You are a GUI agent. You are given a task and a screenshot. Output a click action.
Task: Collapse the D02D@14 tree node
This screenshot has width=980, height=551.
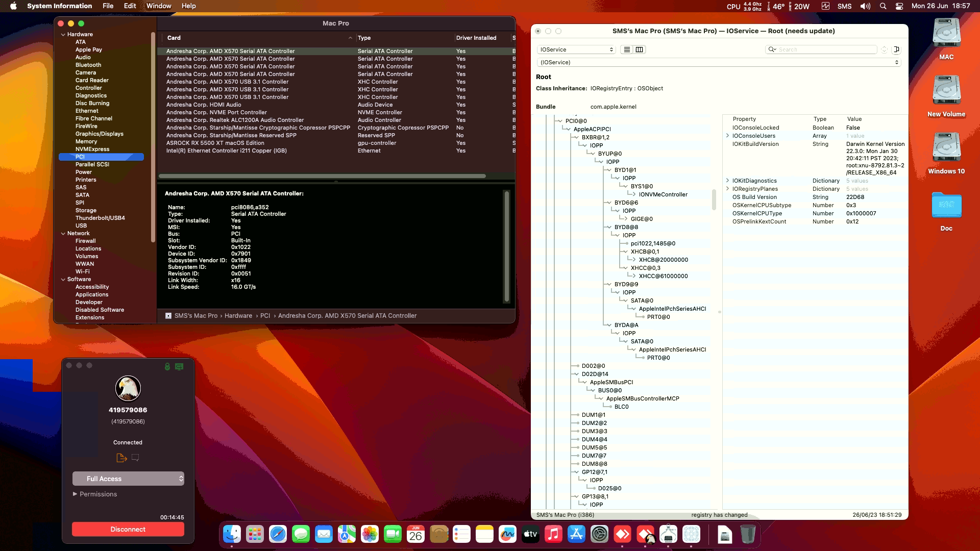coord(577,374)
